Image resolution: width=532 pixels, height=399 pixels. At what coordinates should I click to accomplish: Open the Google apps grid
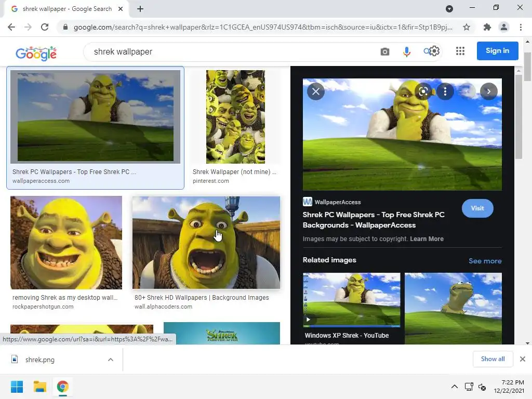[460, 51]
